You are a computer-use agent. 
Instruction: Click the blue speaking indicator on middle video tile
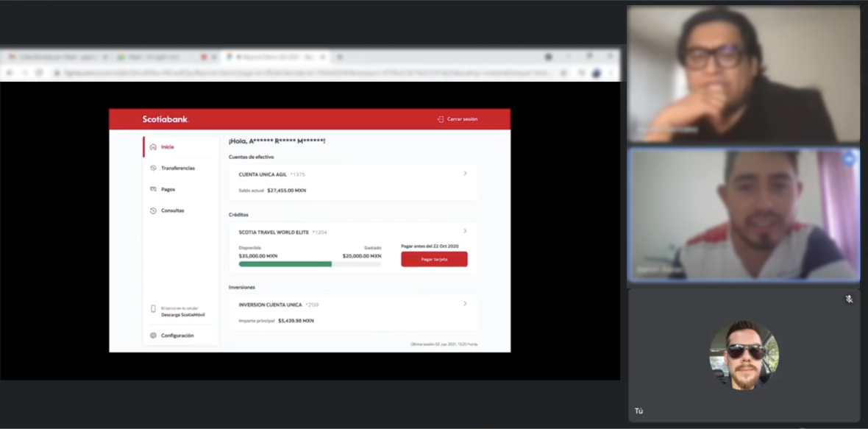coord(849,159)
